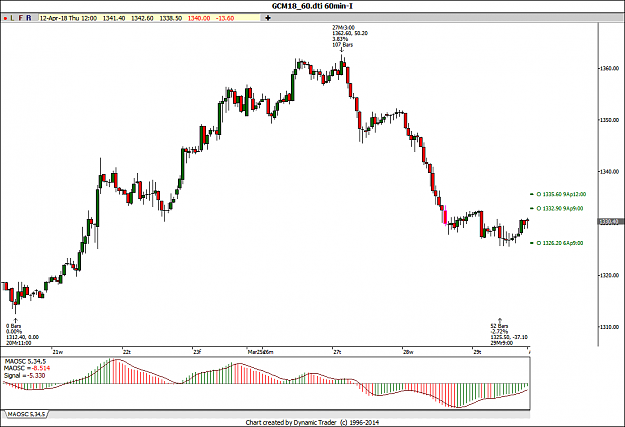Click the MAOSC = -8.514 readout
Screen dimensions: 625x427
point(27,368)
